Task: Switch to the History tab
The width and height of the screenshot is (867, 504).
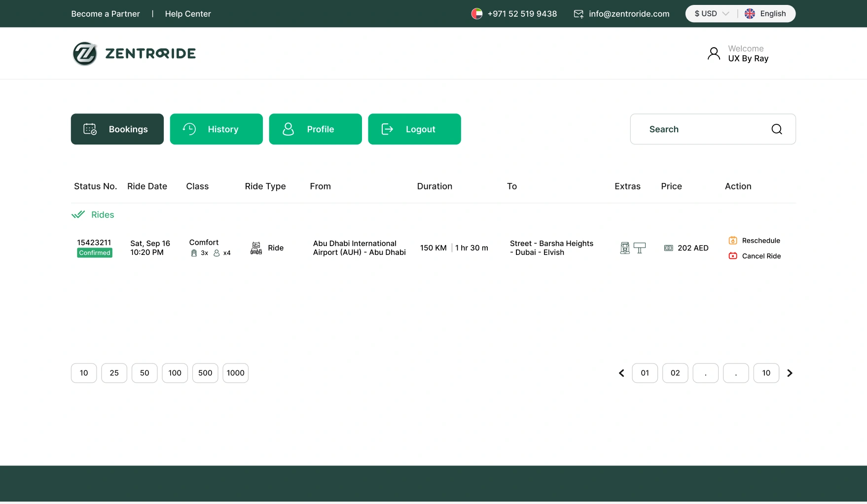Action: click(x=217, y=129)
